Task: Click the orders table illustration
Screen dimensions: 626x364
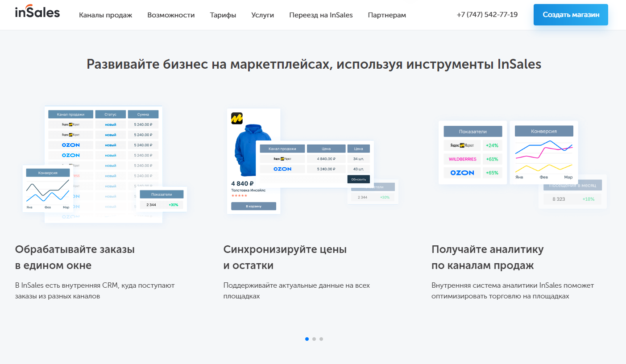Action: [x=104, y=164]
